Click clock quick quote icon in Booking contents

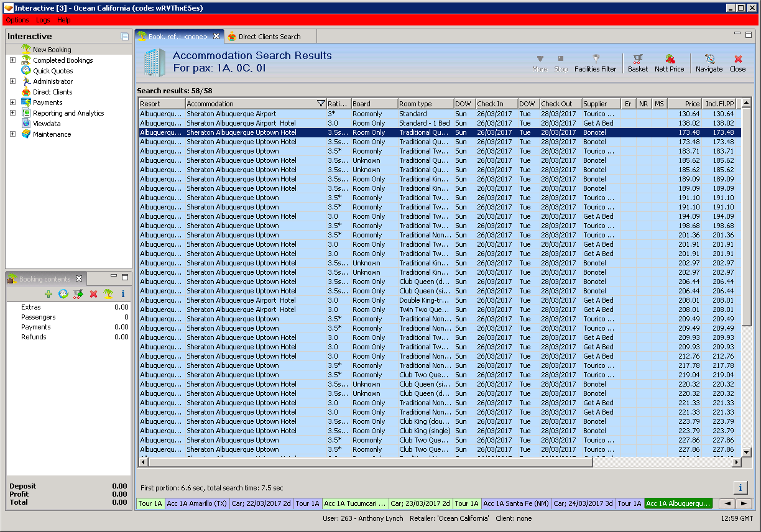coord(63,294)
